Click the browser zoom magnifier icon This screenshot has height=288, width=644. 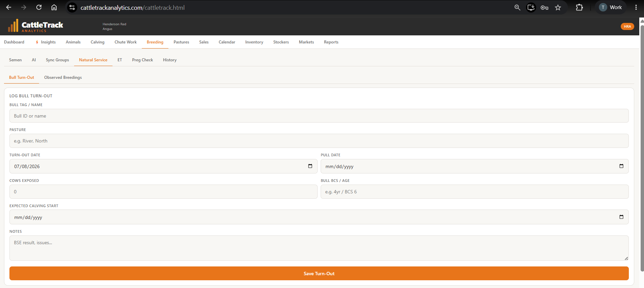tap(517, 7)
